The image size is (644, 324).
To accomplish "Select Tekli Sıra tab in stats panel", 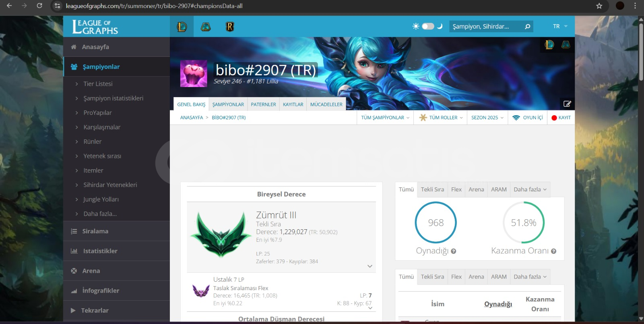I will pos(432,189).
